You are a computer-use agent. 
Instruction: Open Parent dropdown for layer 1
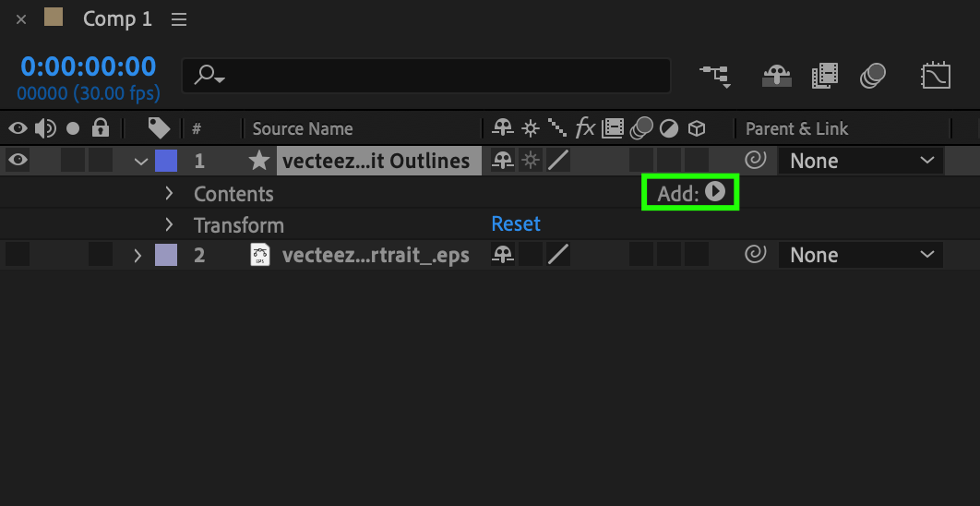(861, 161)
